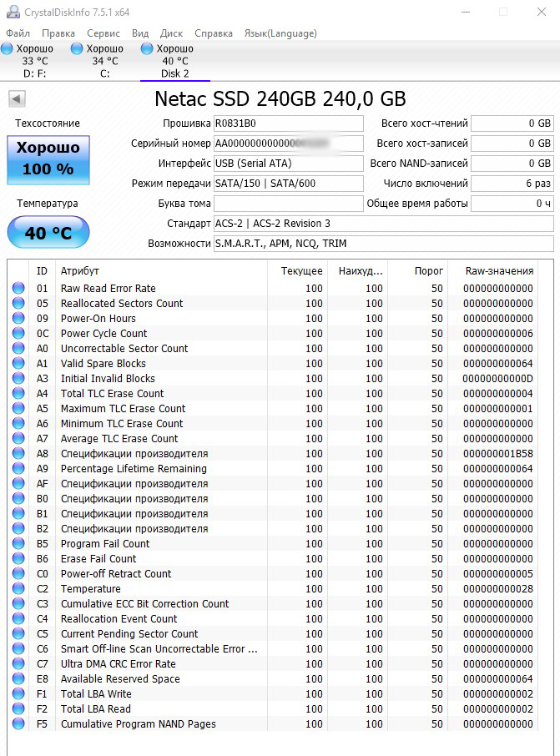560x756 pixels.
Task: Click status icon for Maximum TLC Erase Count
Action: (18, 408)
